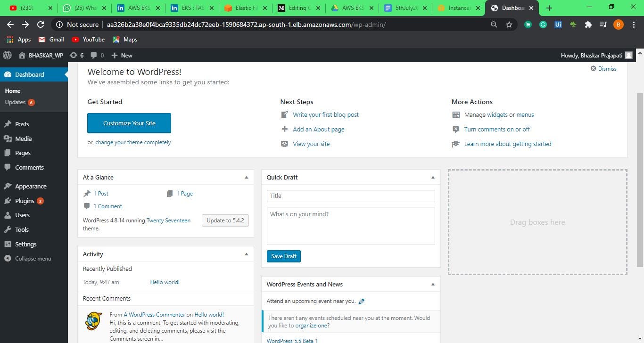This screenshot has height=343, width=644.
Task: Focus the What's on your mind text area
Action: [x=351, y=226]
